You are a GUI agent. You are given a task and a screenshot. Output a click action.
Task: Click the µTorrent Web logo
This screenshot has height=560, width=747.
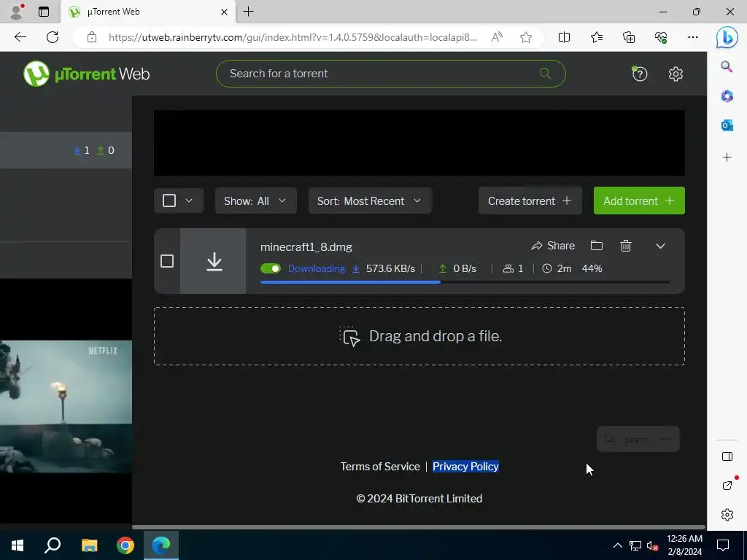coord(86,74)
